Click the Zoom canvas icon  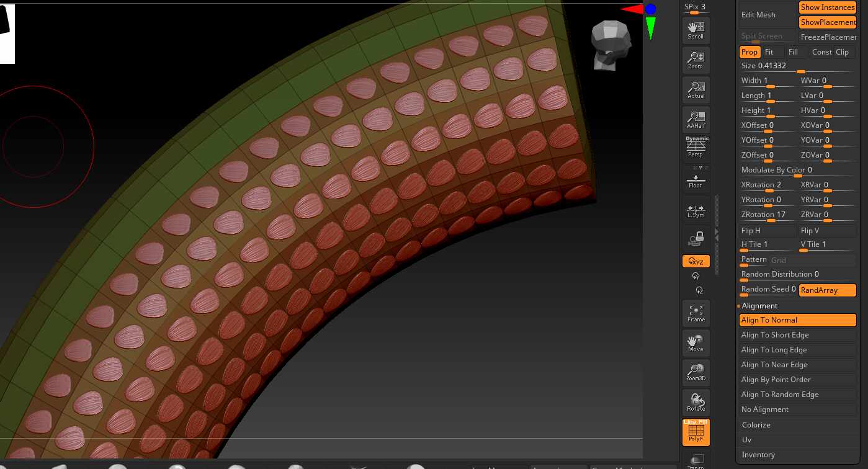point(696,60)
